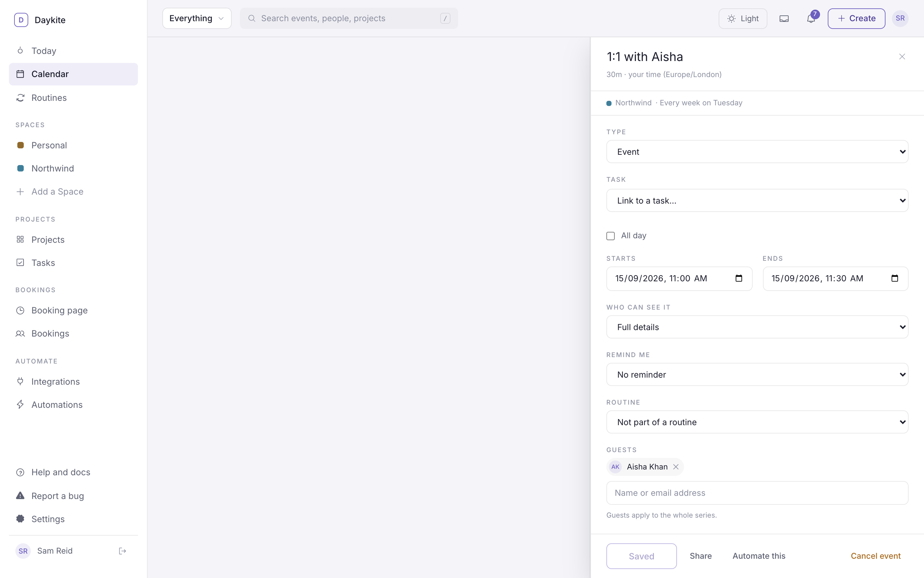Image resolution: width=924 pixels, height=578 pixels.
Task: Open the Everything filter dropdown
Action: (x=197, y=18)
